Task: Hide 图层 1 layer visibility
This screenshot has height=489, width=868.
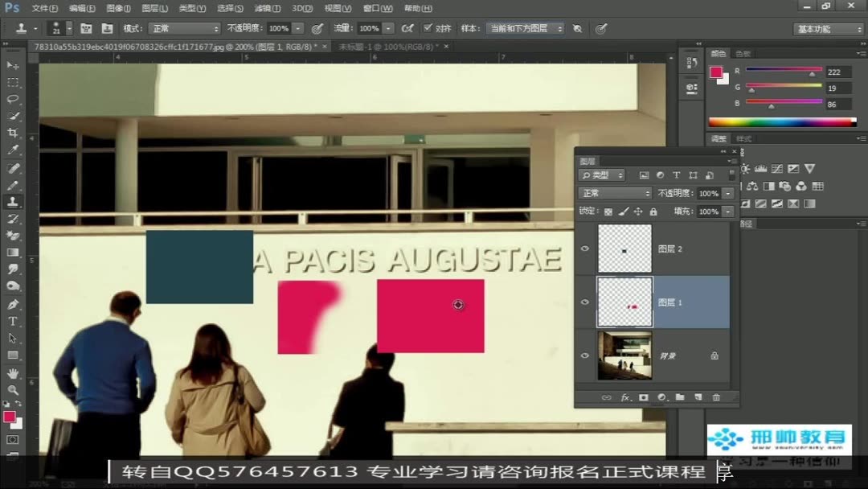Action: click(x=585, y=302)
